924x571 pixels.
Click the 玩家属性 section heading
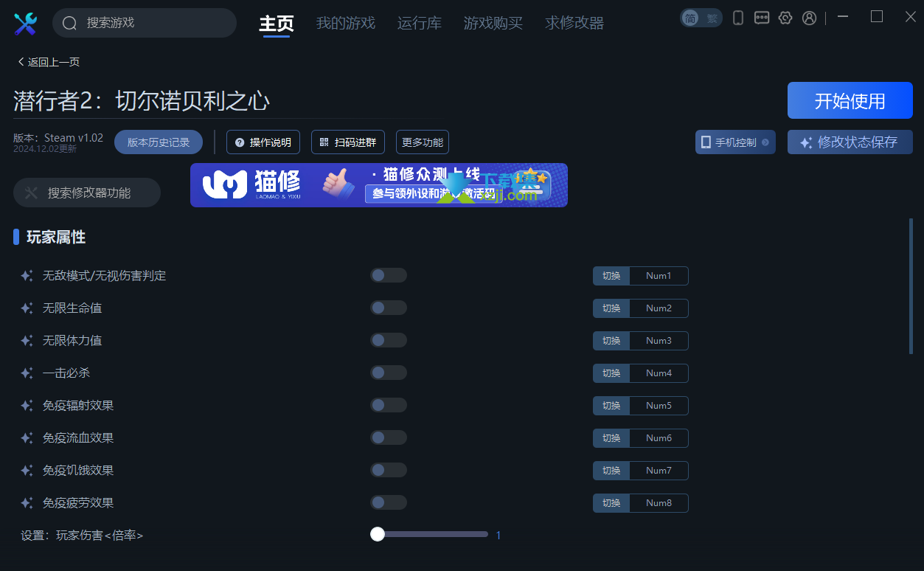click(x=56, y=237)
